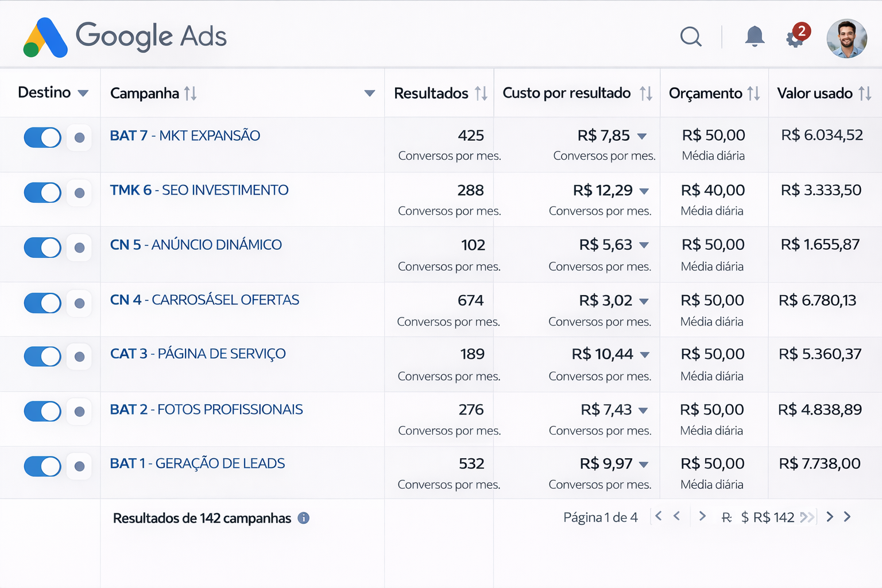The height and width of the screenshot is (588, 882).
Task: Open TMK 6 - SEO INVESTIMENTO campaign
Action: point(199,190)
